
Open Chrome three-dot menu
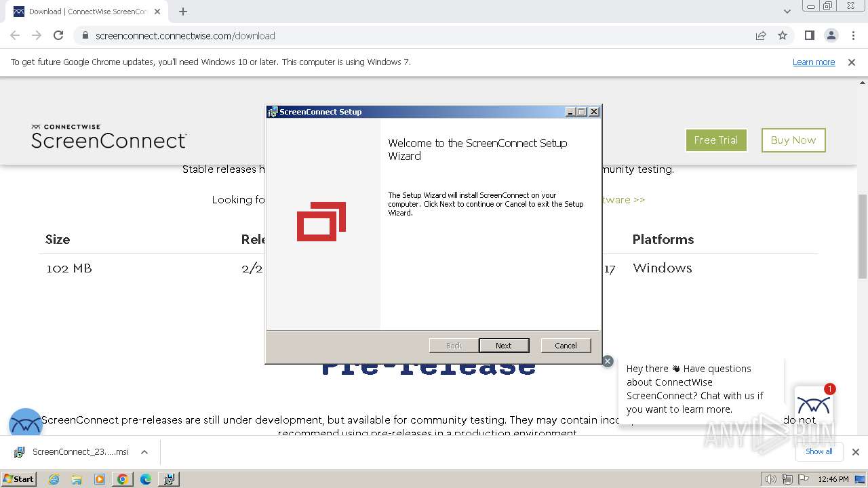(x=852, y=35)
